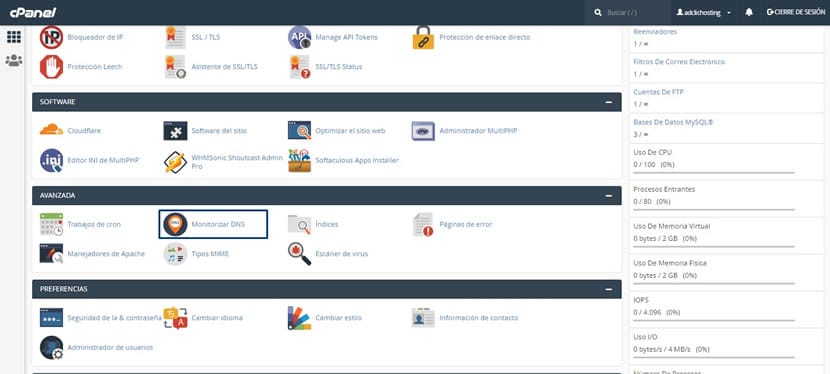Open the Trabajos de cron calendar icon
The image size is (830, 374).
coord(51,224)
